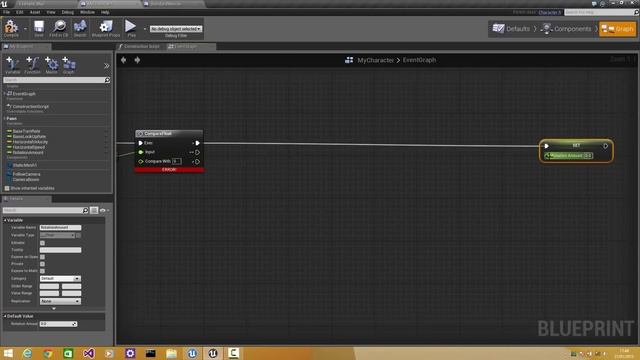Image resolution: width=640 pixels, height=360 pixels.
Task: Edit the Variable Name field
Action: (60, 227)
